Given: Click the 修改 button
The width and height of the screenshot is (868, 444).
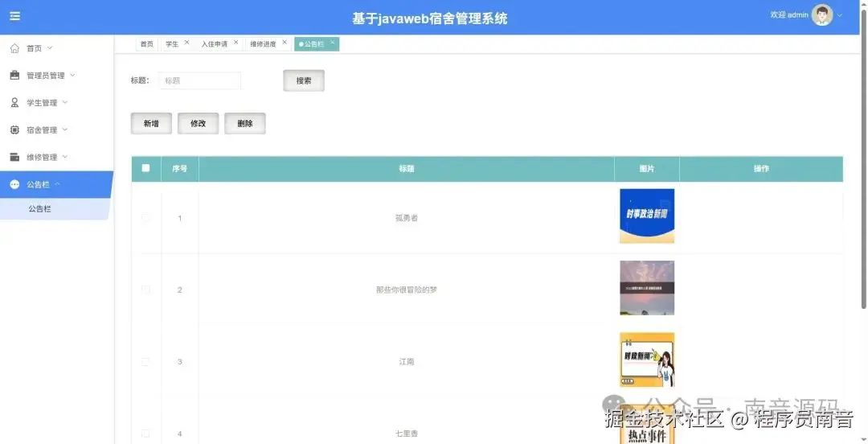Looking at the screenshot, I should point(199,124).
